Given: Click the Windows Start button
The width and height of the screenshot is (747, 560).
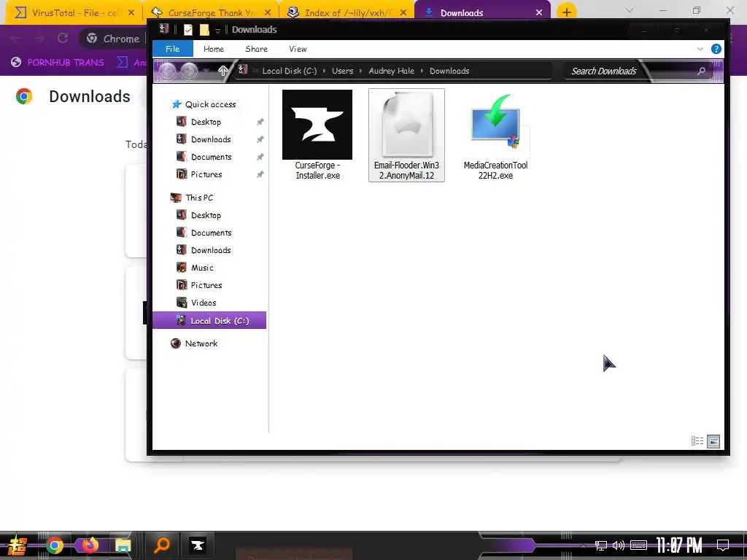Looking at the screenshot, I should click(18, 545).
